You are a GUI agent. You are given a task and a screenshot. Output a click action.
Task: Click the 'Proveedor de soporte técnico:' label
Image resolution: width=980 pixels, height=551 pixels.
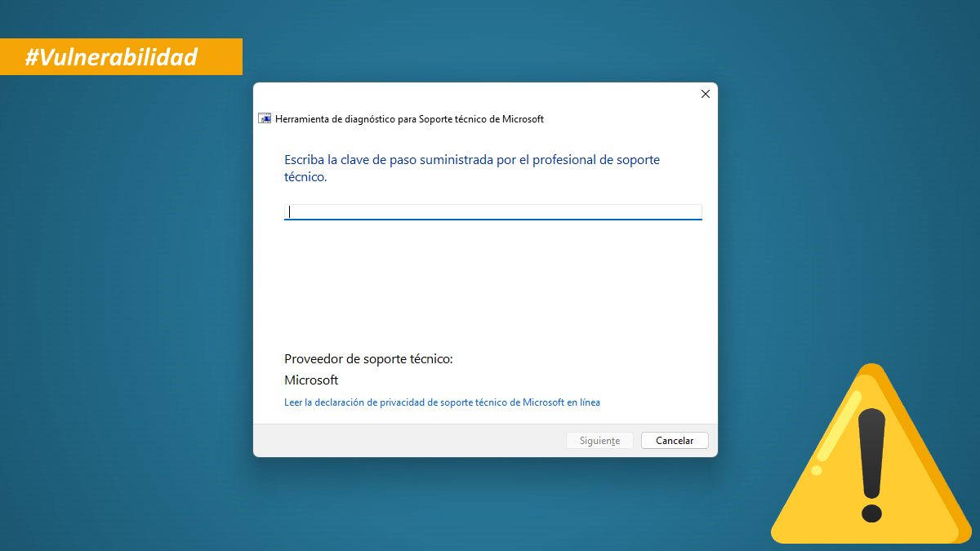point(368,359)
